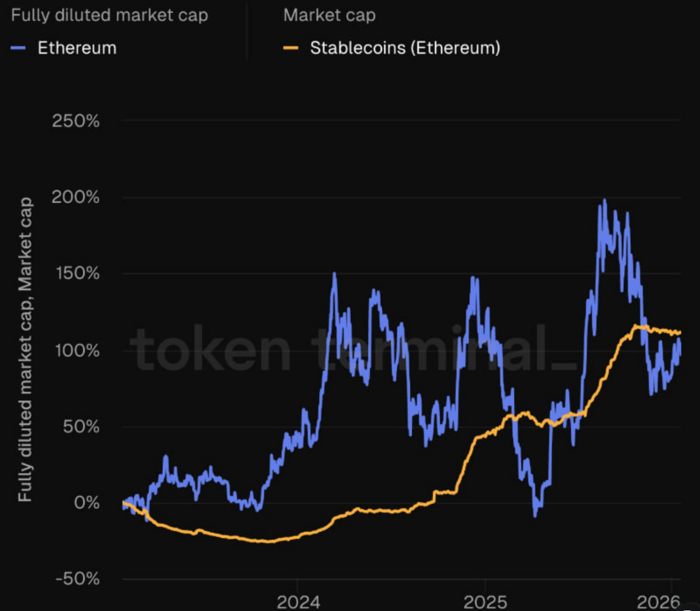Click the Ethereum line's highest peak near 200%
Viewport: 700px width, 611px height.
pyautogui.click(x=605, y=201)
